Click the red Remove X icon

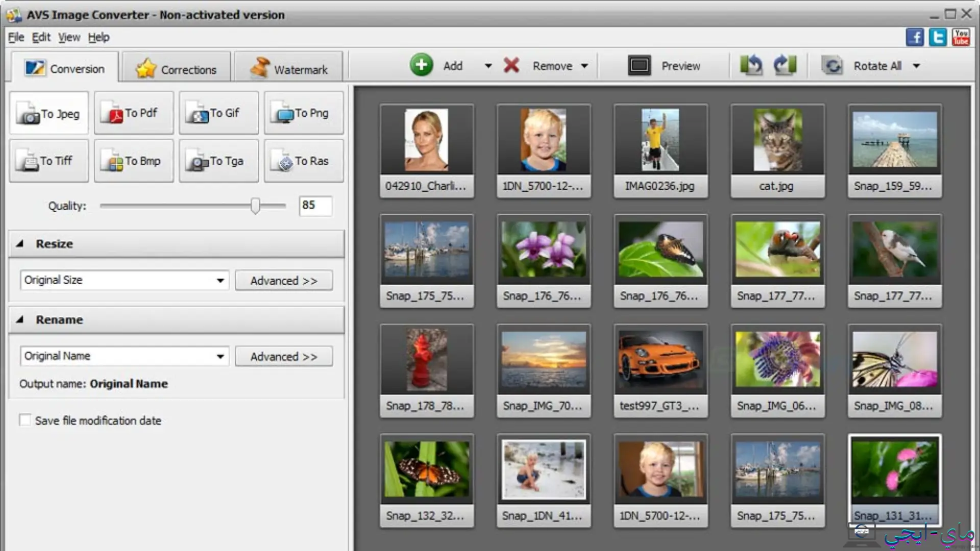pos(511,65)
